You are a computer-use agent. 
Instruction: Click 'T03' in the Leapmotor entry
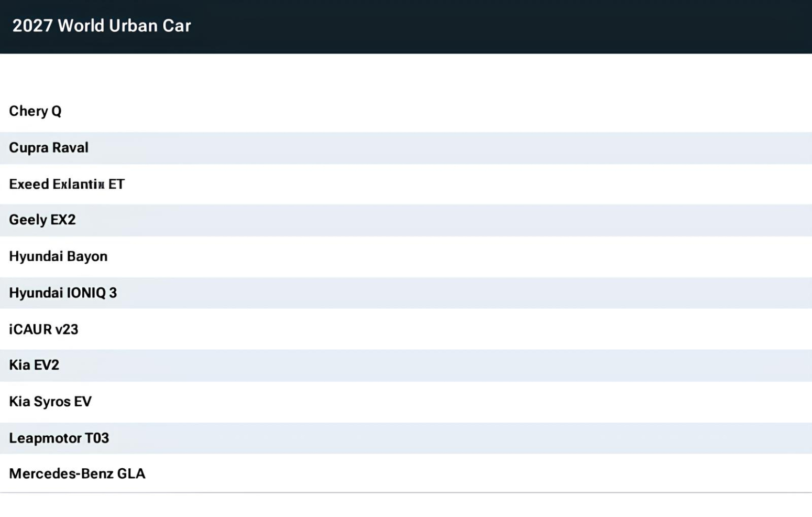click(x=97, y=438)
